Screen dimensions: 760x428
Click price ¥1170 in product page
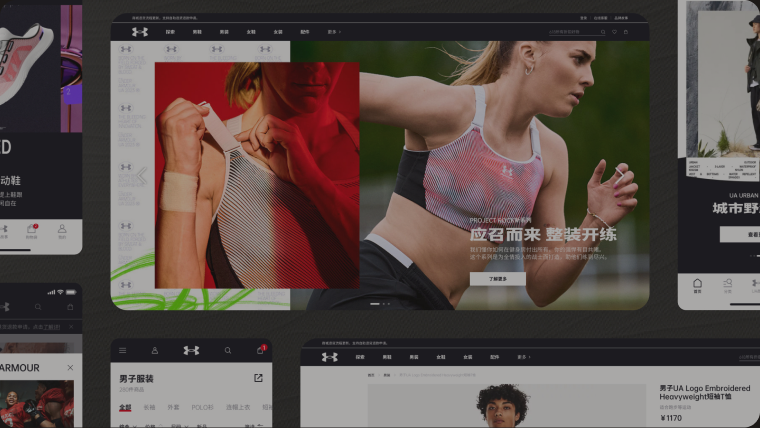point(671,418)
